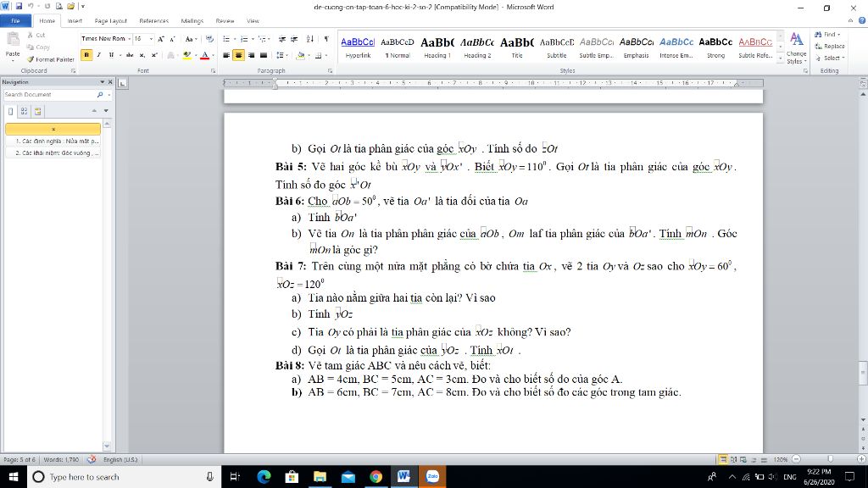Screen dimensions: 868x488
Task: Open Zalo from the taskbar
Action: 432,476
